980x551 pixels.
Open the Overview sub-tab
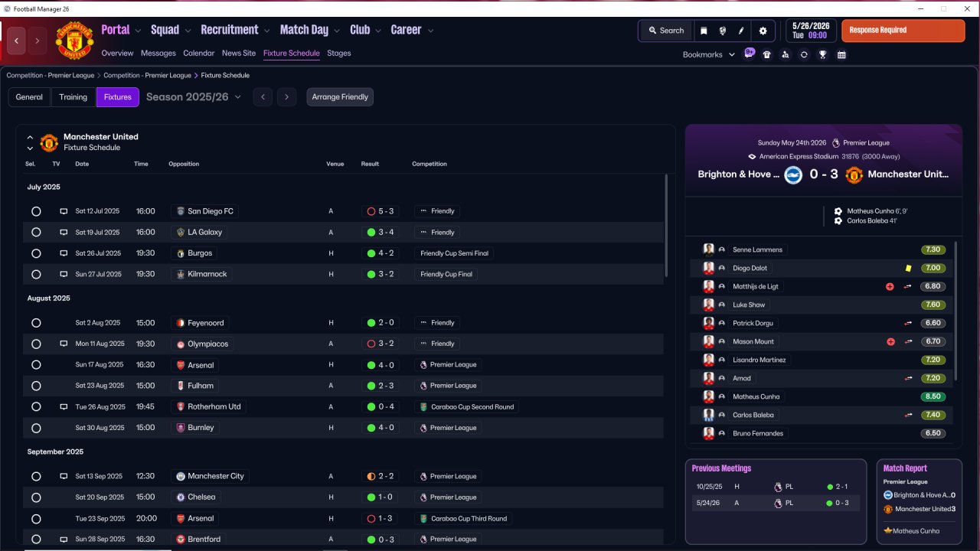[117, 54]
